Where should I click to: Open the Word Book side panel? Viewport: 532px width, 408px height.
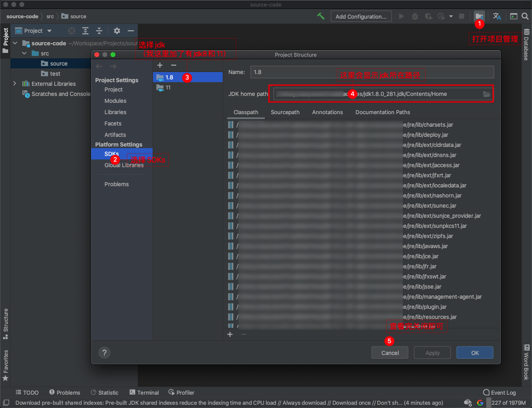526,362
